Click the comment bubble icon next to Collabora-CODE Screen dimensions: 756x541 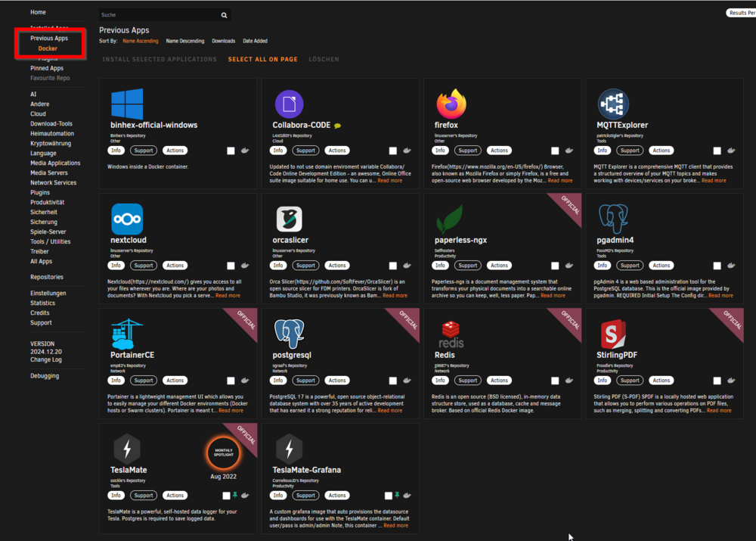pos(337,126)
